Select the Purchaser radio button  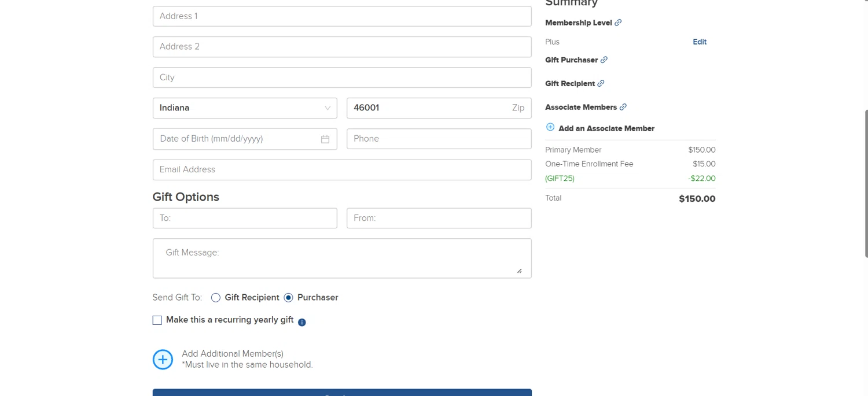point(289,298)
